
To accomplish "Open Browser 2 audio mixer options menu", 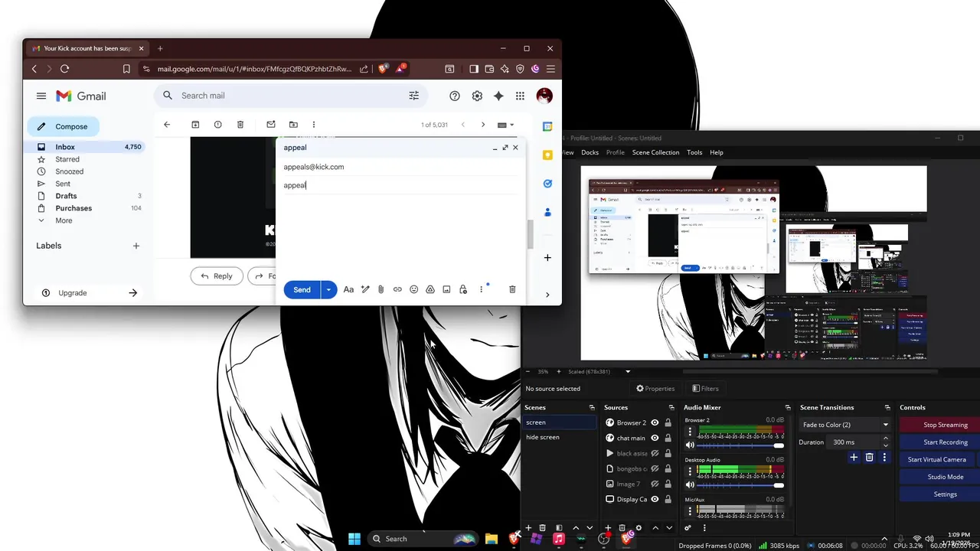I will (690, 432).
